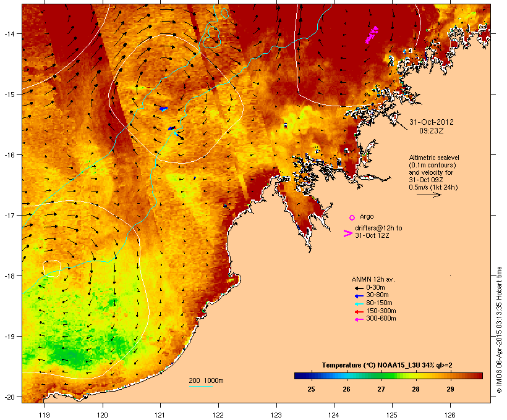Click the -20 latitude axis label
The height and width of the screenshot is (420, 507).
click(9, 397)
